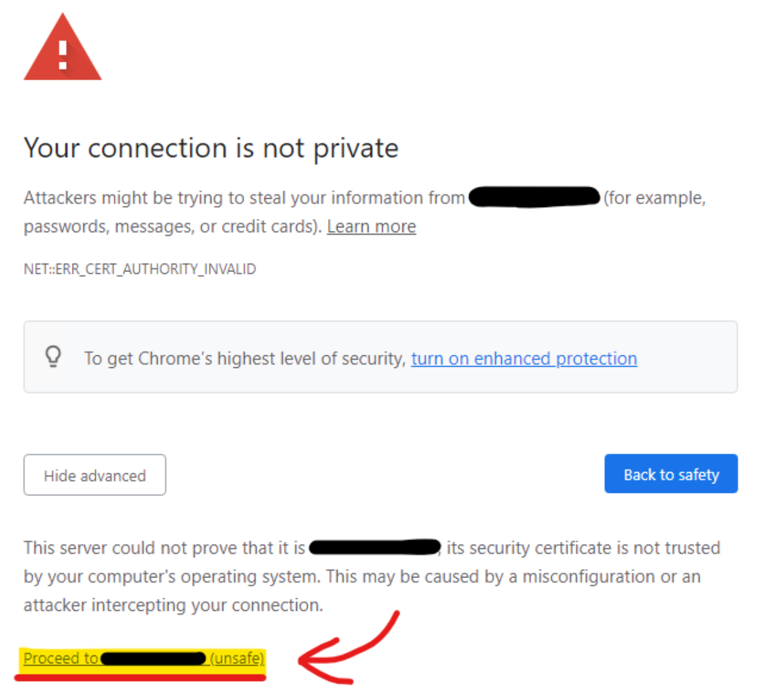Click turn on enhanced protection
Viewport: 784px width, 698px height.
pyautogui.click(x=524, y=358)
